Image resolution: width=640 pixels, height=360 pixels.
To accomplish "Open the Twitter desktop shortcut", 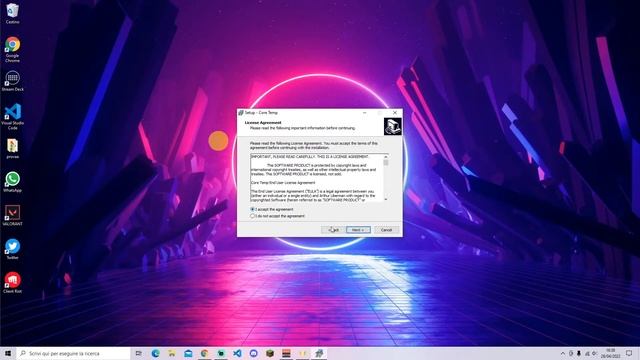I will click(12, 249).
